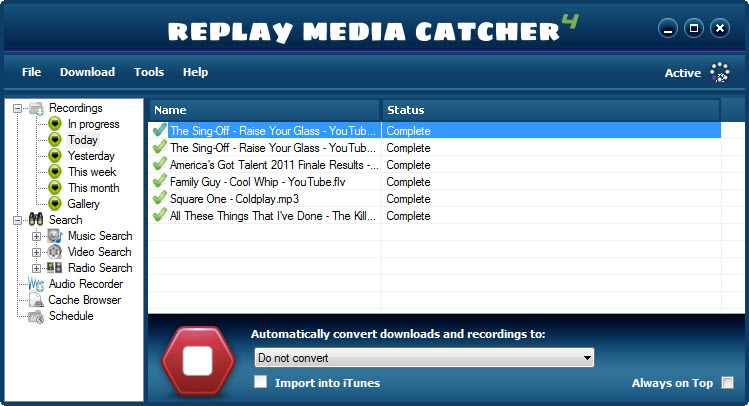The width and height of the screenshot is (749, 406).
Task: Select the Video Search label
Action: (99, 252)
